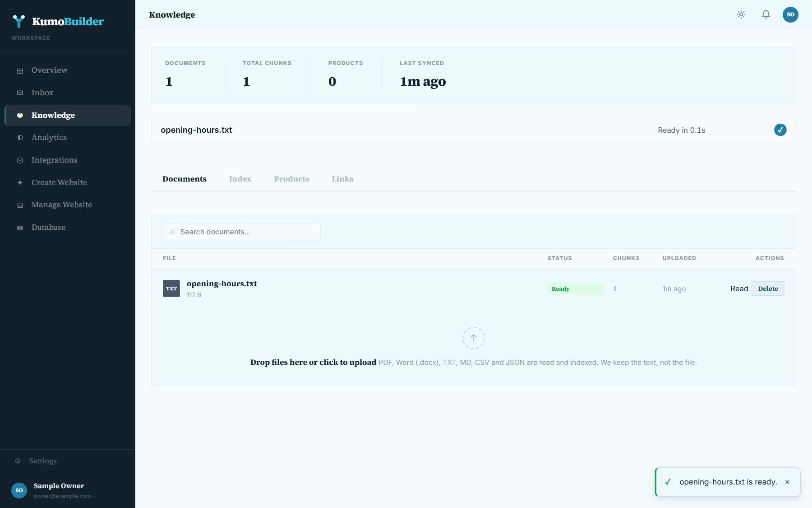Click the KumoBuilder logo icon
The height and width of the screenshot is (508, 812).
click(19, 21)
